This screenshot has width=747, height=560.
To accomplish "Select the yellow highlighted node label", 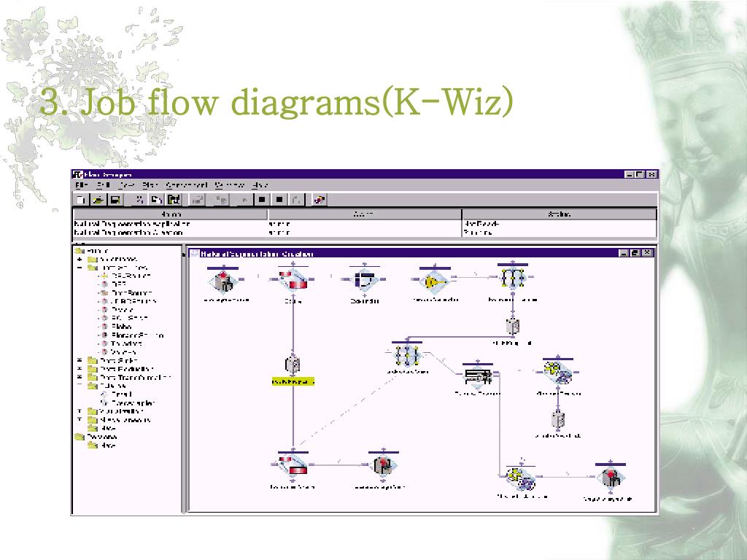I will click(293, 382).
